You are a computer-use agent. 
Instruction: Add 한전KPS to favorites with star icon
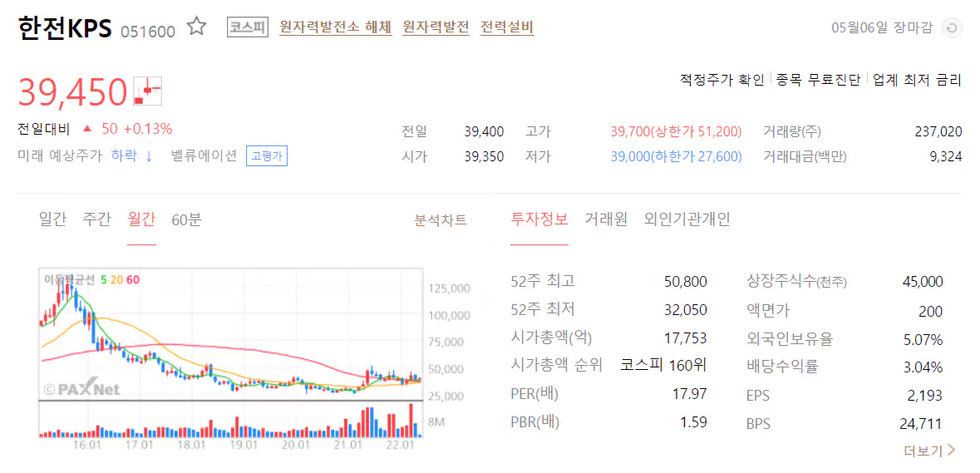coord(197,27)
